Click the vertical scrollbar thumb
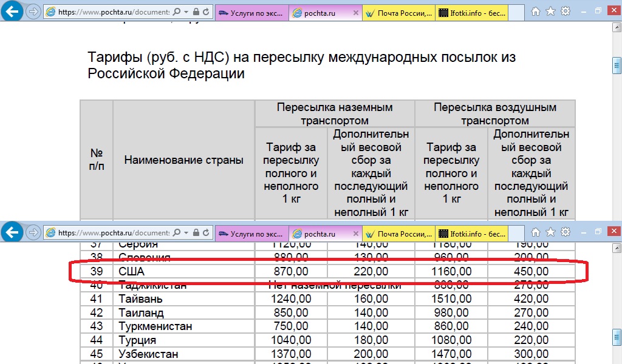Image resolution: width=622 pixels, height=364 pixels. [x=617, y=65]
